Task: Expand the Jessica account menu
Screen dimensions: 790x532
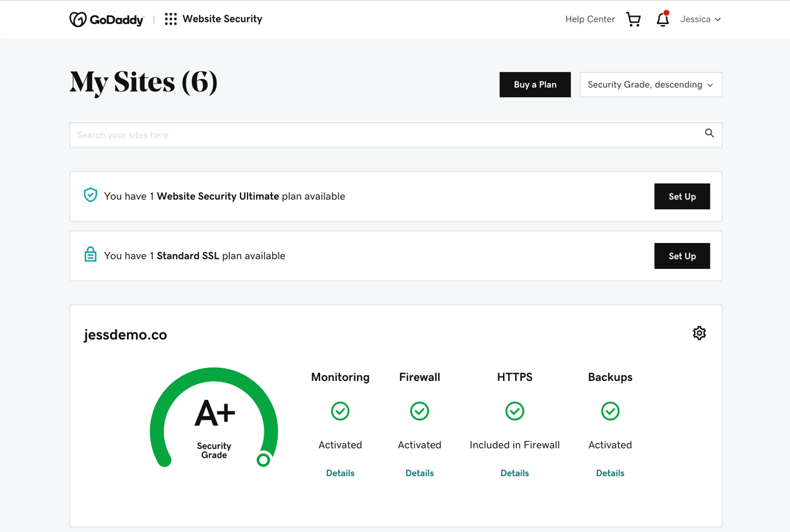Action: point(700,19)
